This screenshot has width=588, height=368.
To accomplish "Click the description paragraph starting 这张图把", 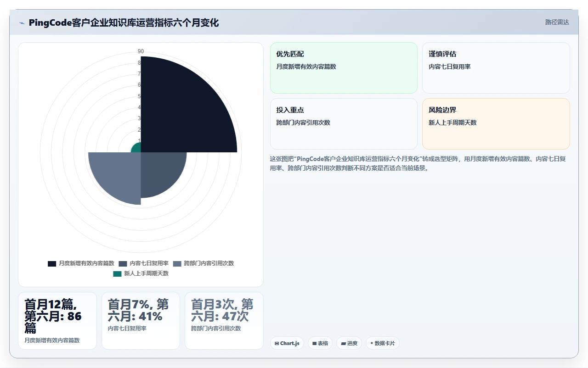I will pos(418,163).
